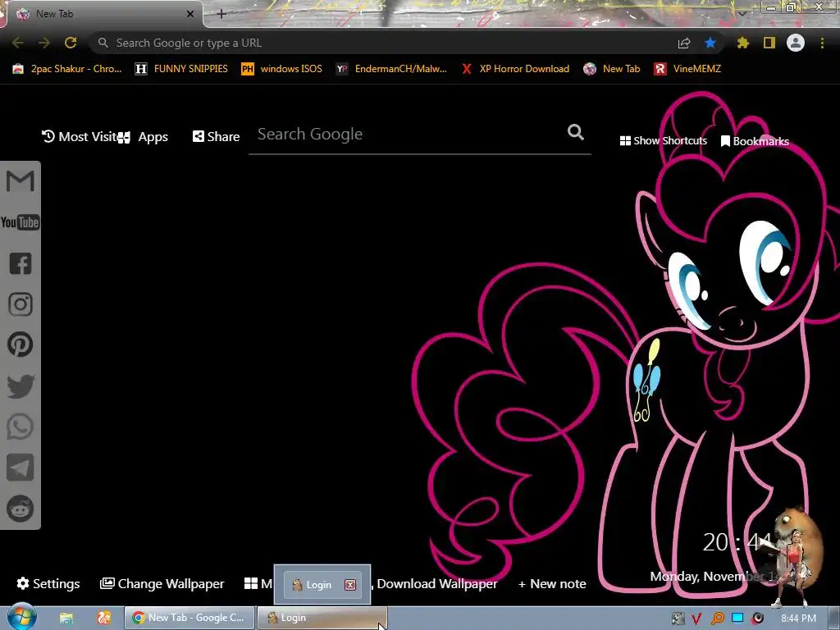Open the Reddit sidebar icon
840x630 pixels.
tap(21, 509)
